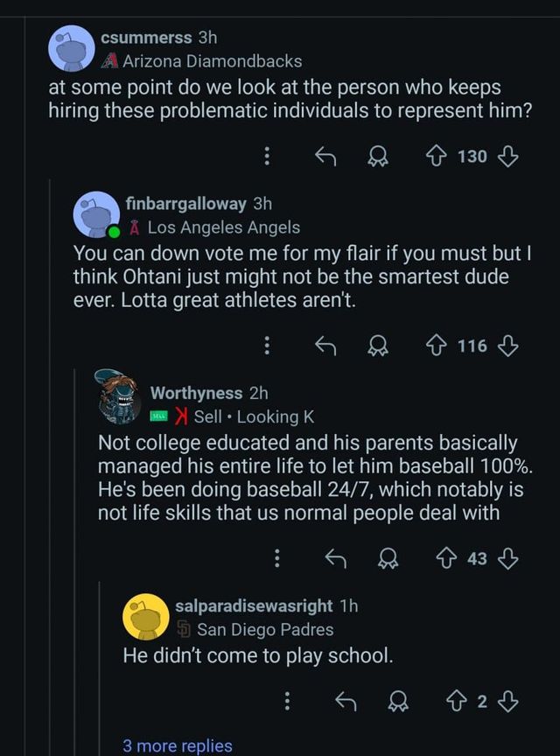
Task: Open more options on csummerss's comment
Action: pyautogui.click(x=268, y=157)
